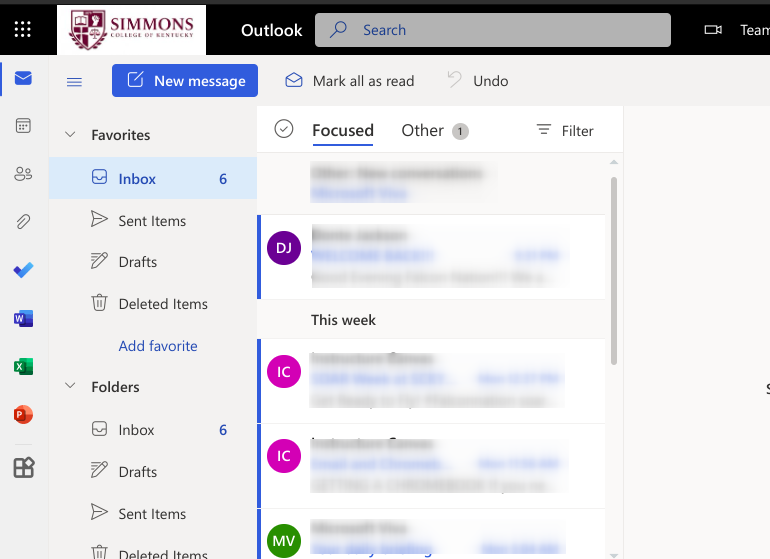This screenshot has height=559, width=770.
Task: Open the first IC message under This week
Action: pos(432,381)
